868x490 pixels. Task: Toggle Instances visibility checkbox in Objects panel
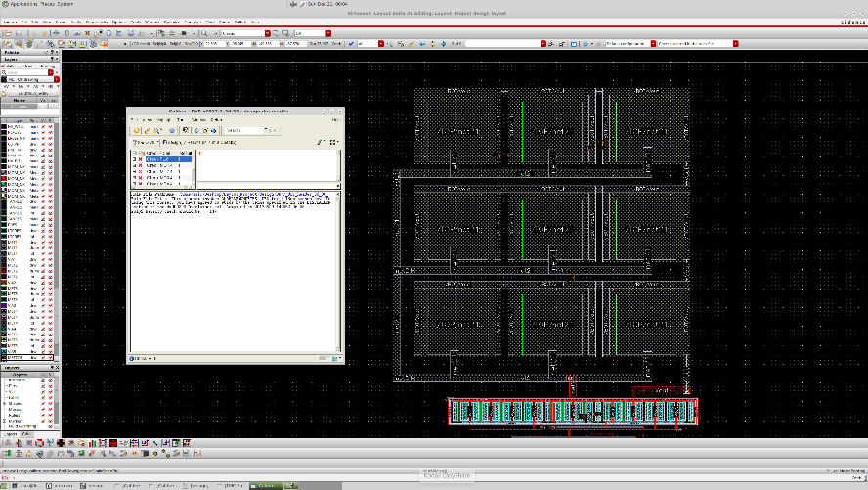(x=43, y=380)
